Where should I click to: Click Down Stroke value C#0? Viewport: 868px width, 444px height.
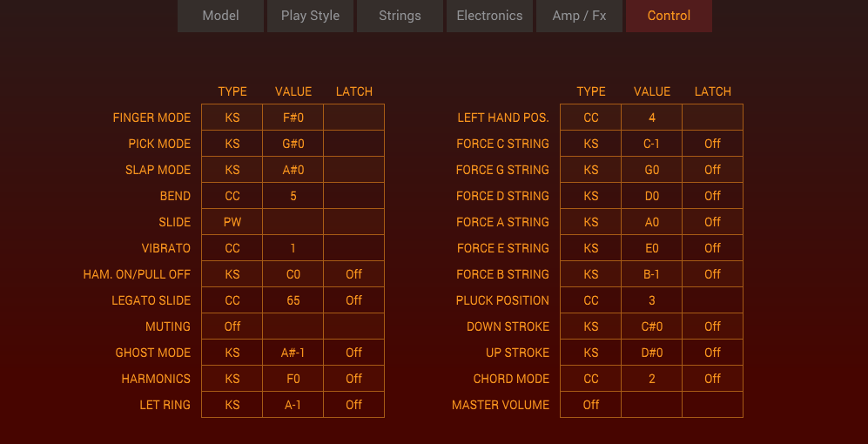point(652,326)
